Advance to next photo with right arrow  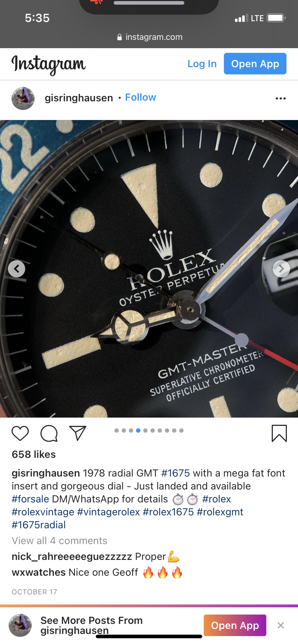point(281,269)
